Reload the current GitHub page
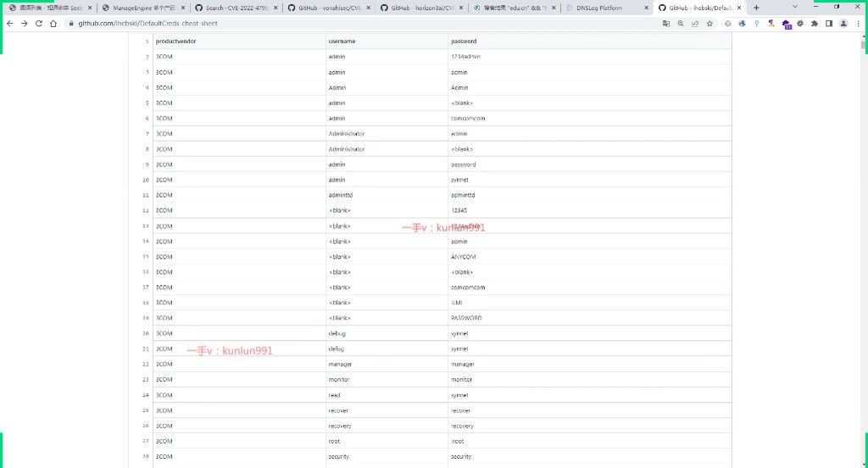The height and width of the screenshot is (468, 868). [x=39, y=24]
